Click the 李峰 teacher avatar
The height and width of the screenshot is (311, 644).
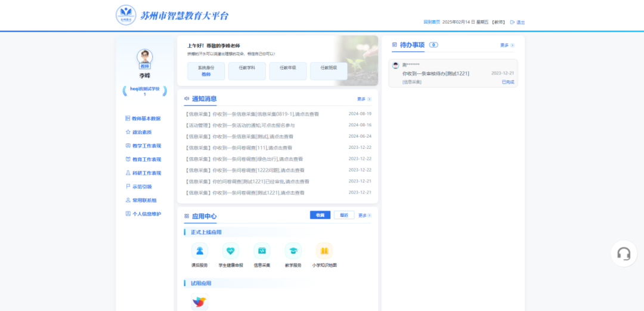pyautogui.click(x=144, y=57)
